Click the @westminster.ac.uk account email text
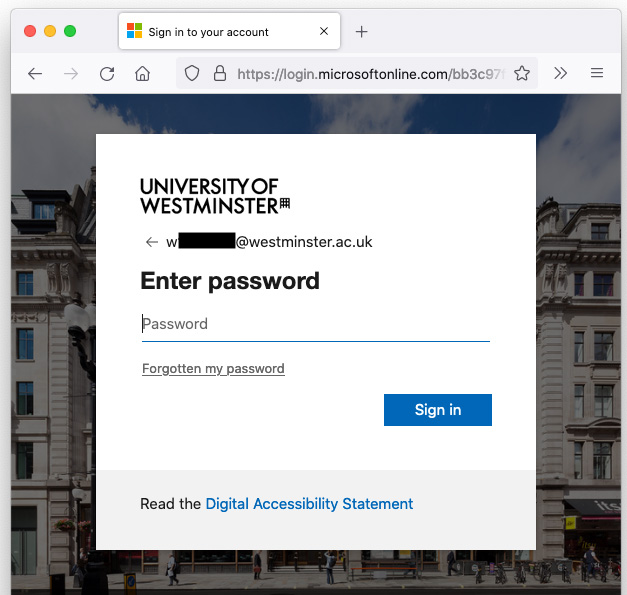 (x=269, y=242)
